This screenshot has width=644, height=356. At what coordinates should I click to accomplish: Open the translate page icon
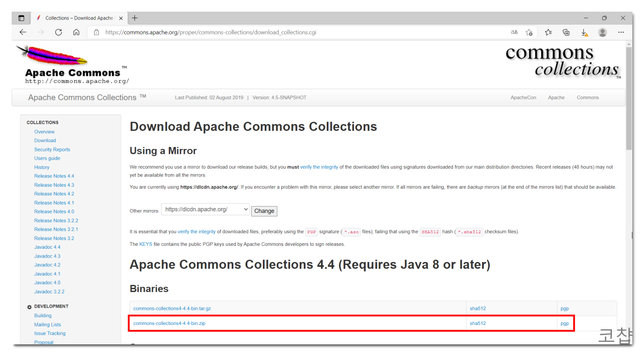[x=514, y=32]
